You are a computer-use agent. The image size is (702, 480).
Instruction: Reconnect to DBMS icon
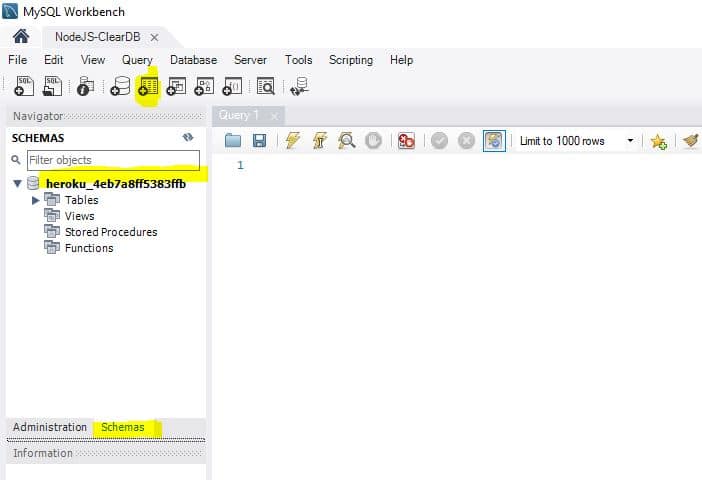click(x=300, y=86)
